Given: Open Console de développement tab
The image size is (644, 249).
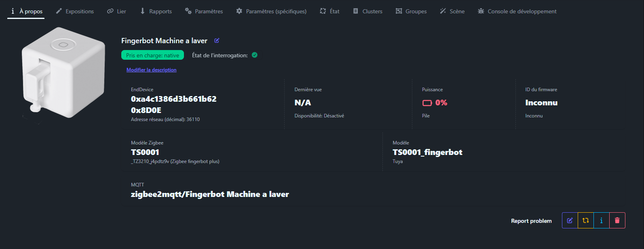Looking at the screenshot, I should coord(517,11).
